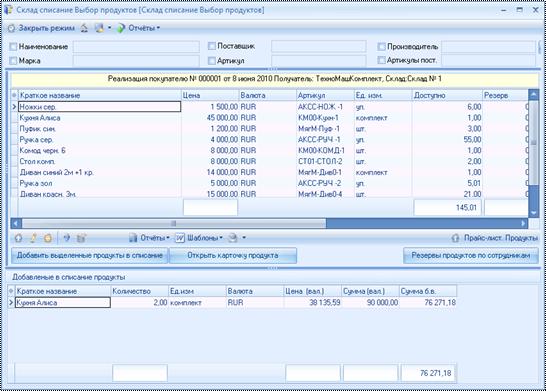The height and width of the screenshot is (391, 546).
Task: Click the Шаблоны Word document icon
Action: 180,238
